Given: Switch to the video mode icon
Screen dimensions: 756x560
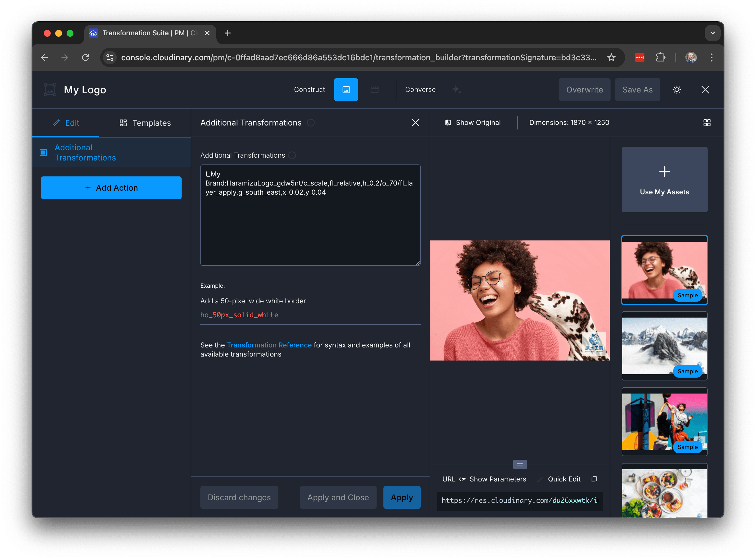Looking at the screenshot, I should [x=374, y=89].
